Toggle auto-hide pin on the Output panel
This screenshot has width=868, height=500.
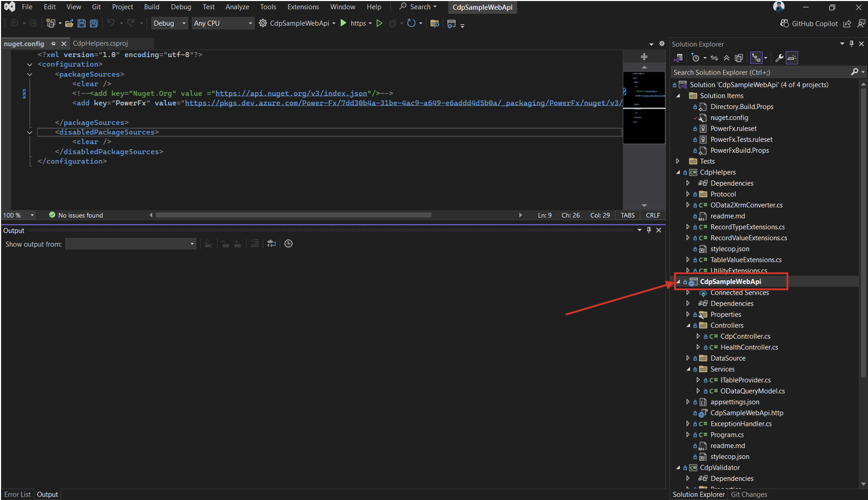(649, 230)
